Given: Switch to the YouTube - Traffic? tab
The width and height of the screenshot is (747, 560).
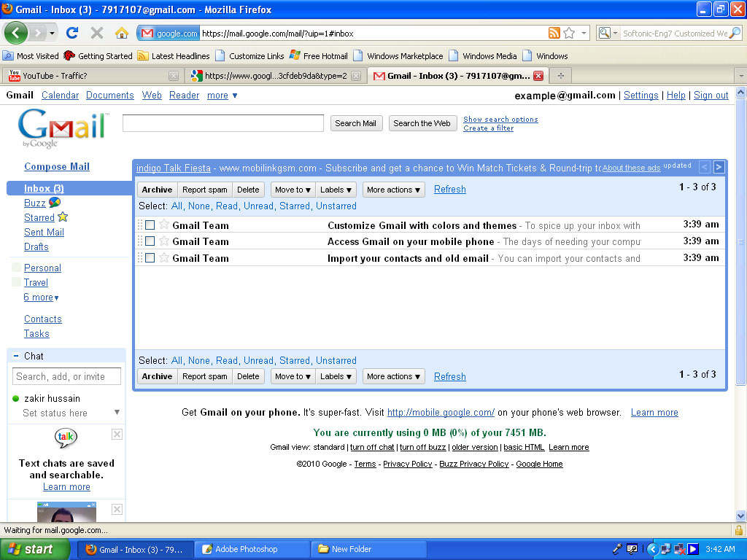Looking at the screenshot, I should click(x=93, y=76).
